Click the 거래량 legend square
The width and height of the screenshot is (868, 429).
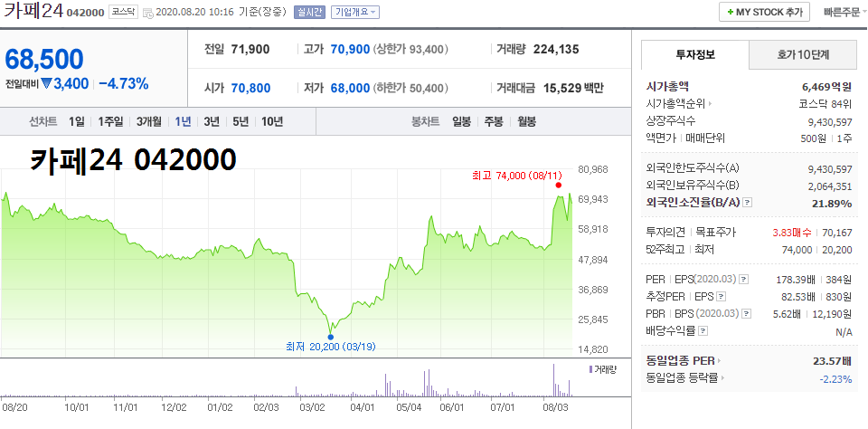coord(590,369)
